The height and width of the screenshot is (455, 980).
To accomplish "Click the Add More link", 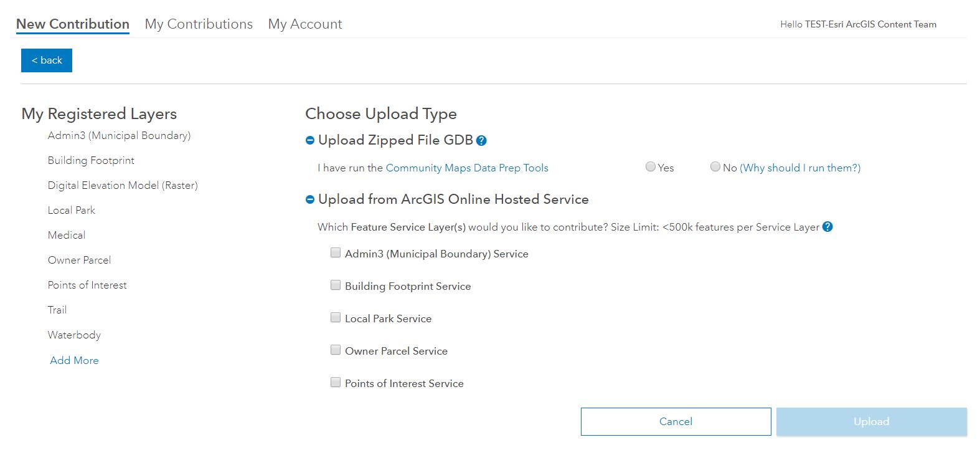I will [x=74, y=360].
